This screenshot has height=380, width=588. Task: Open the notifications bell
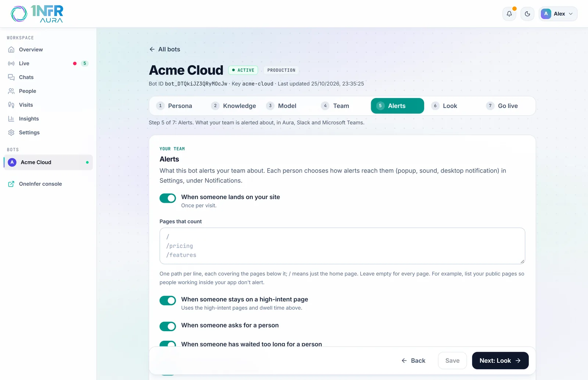[x=509, y=14]
